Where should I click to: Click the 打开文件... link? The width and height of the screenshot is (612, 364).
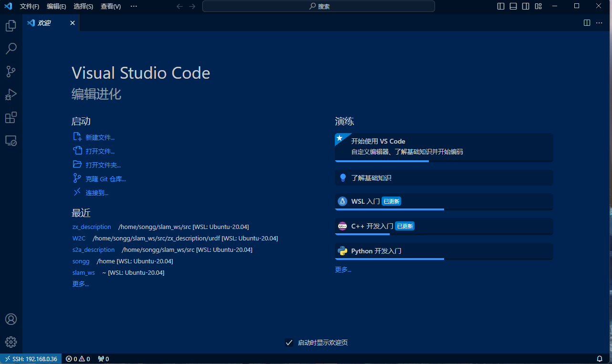pos(100,151)
